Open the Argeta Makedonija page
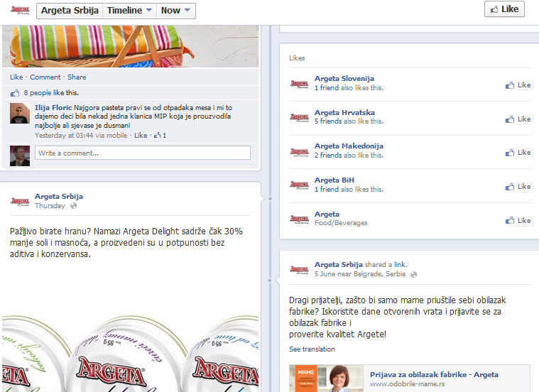This screenshot has width=539, height=392. [x=349, y=146]
